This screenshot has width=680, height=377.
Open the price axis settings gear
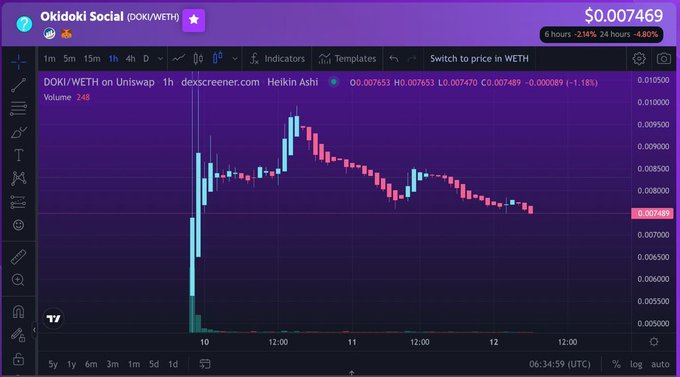pyautogui.click(x=654, y=342)
